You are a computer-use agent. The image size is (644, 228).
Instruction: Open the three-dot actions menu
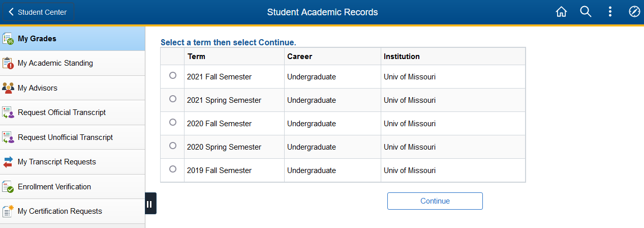pyautogui.click(x=610, y=12)
